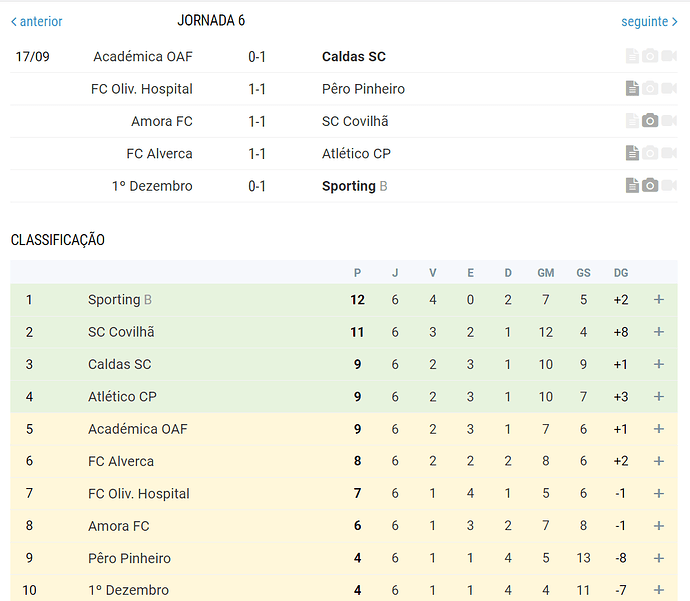690x601 pixels.
Task: Click video icon for FC Alverca match
Action: [x=669, y=153]
